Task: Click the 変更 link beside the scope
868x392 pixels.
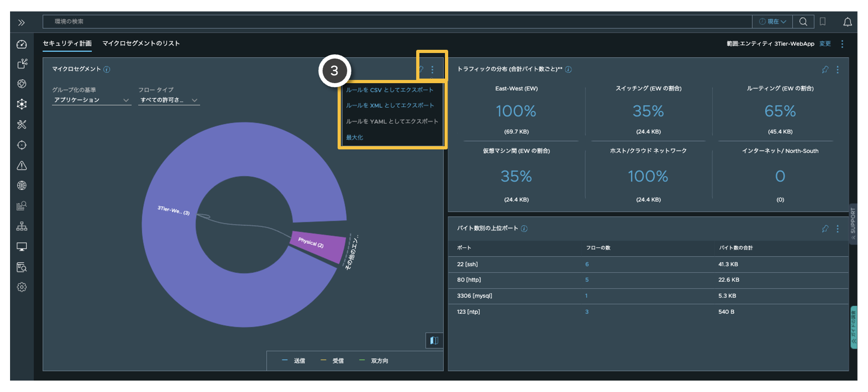Action: (825, 44)
